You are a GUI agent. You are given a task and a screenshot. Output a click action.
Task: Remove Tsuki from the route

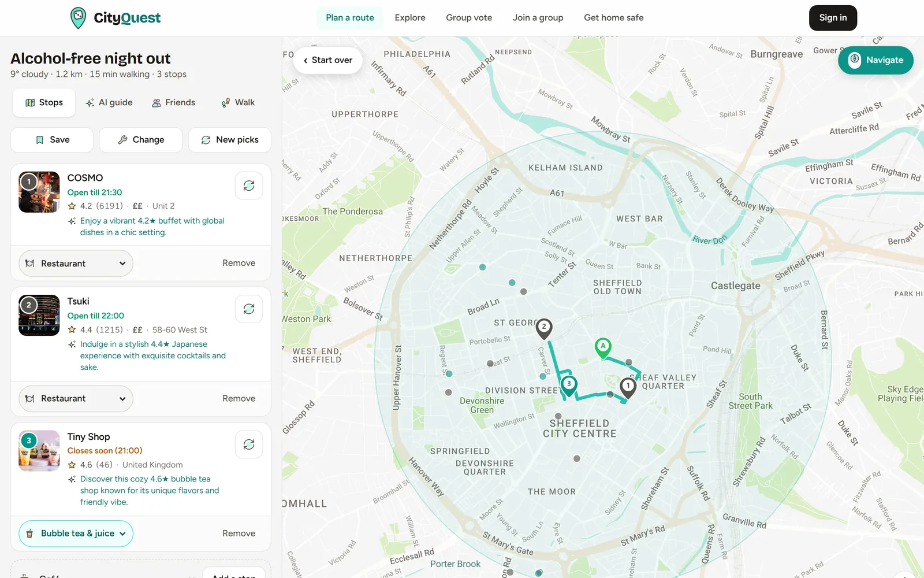(239, 399)
